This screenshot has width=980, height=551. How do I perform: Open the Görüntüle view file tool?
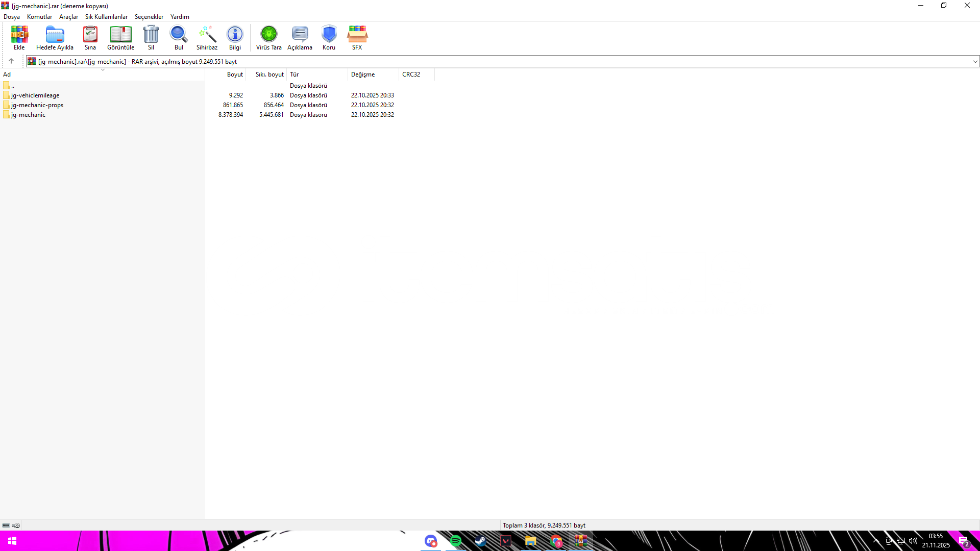coord(120,35)
